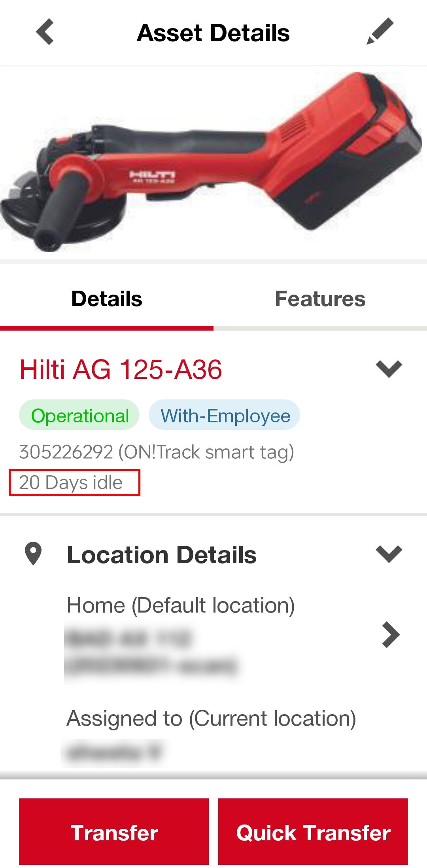
Task: Select the Details tab
Action: click(107, 299)
